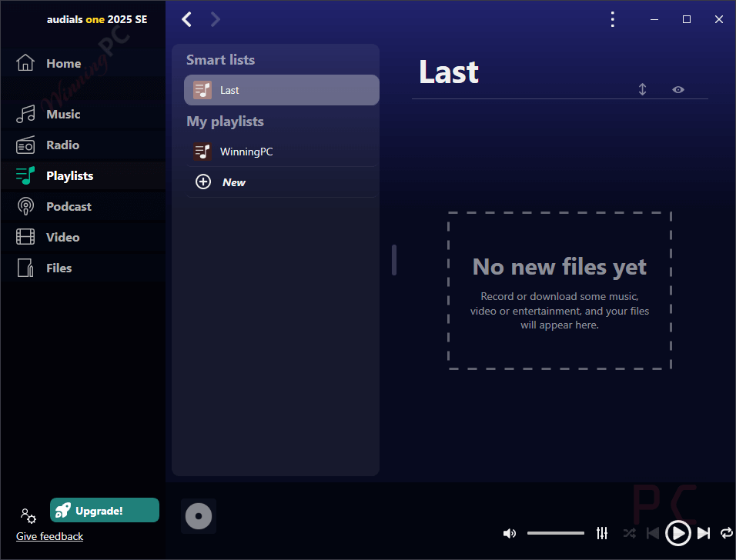The width and height of the screenshot is (736, 560).
Task: Click the Play button
Action: click(677, 533)
